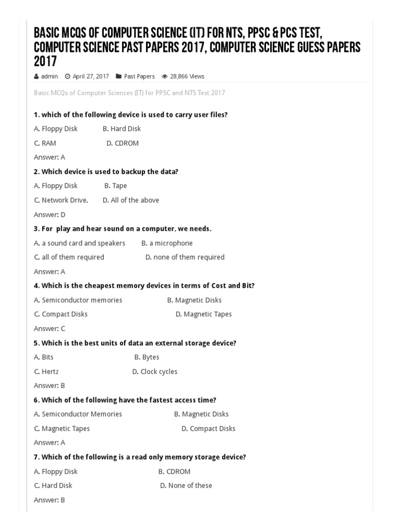Click the admin author user icon
This screenshot has width=399, height=532.
[36, 76]
